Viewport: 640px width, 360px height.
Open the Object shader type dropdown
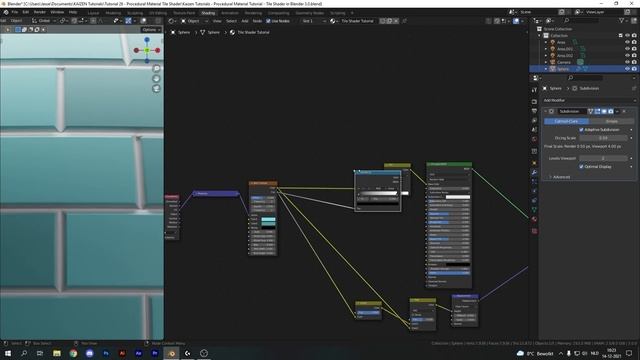click(193, 21)
